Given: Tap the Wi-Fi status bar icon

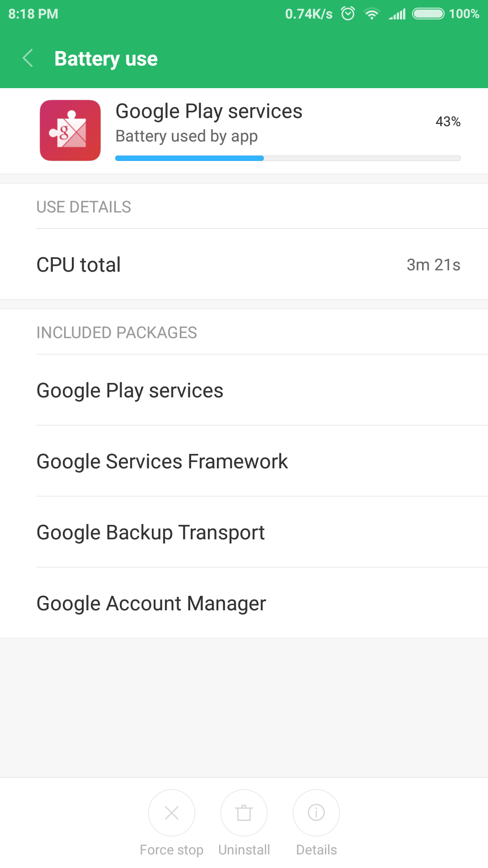Looking at the screenshot, I should [x=371, y=14].
